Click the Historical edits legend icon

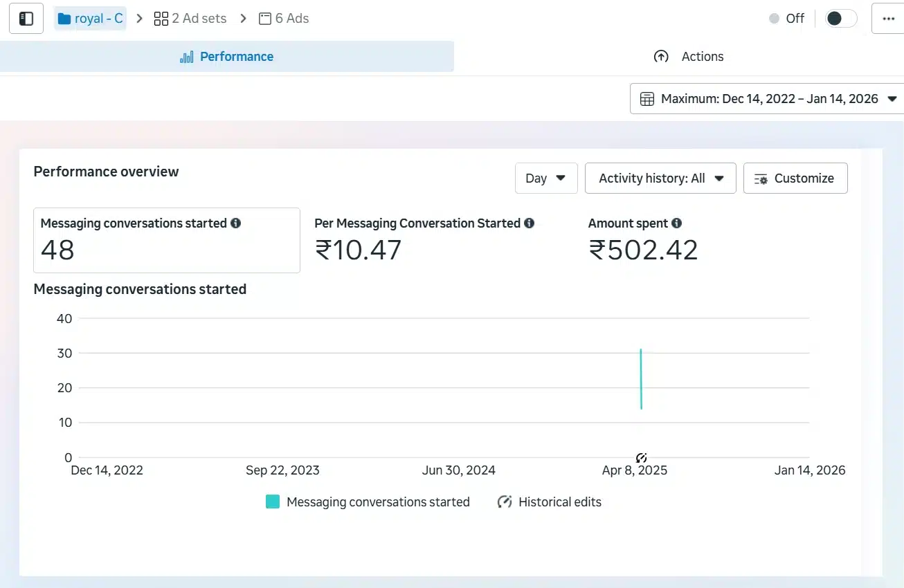click(x=505, y=502)
